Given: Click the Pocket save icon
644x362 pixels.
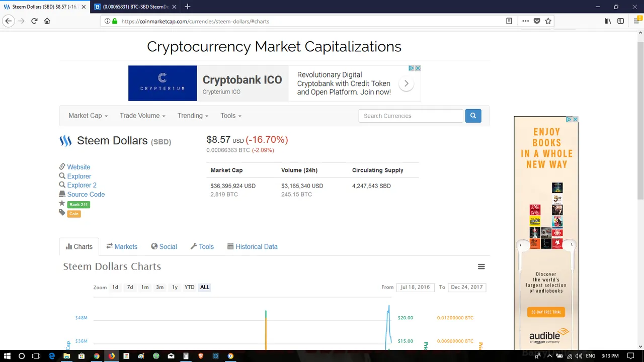Looking at the screenshot, I should click(537, 21).
